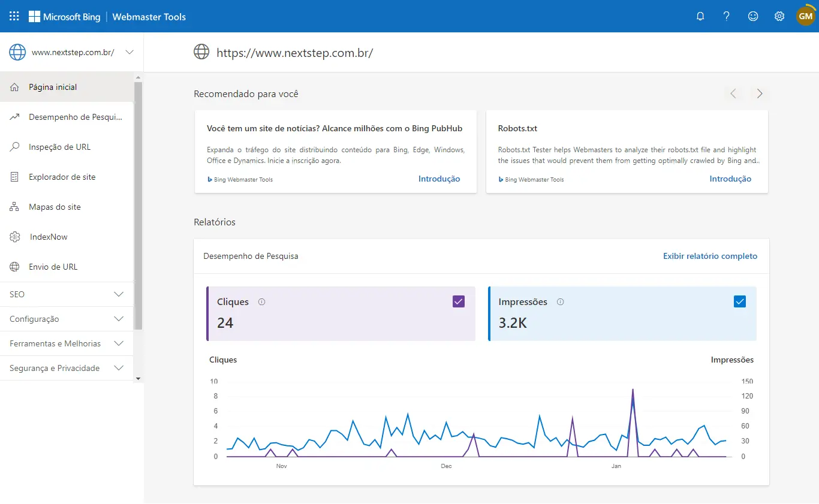Screen dimensions: 819x504
Task: Click Introdução link on Bing PubHub card
Action: pos(439,179)
